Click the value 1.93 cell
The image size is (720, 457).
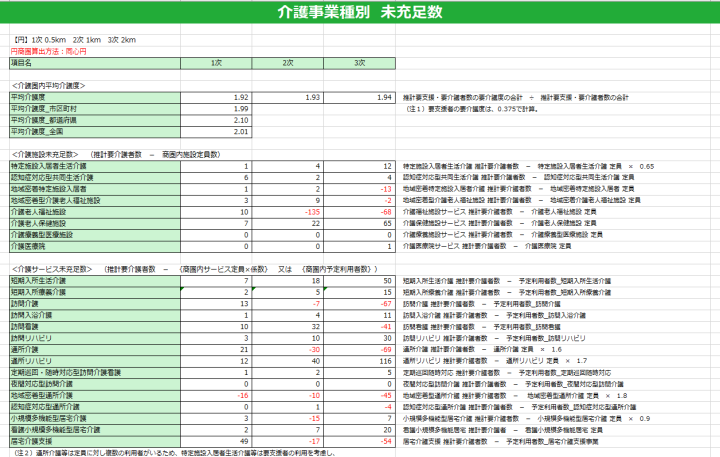(288, 97)
